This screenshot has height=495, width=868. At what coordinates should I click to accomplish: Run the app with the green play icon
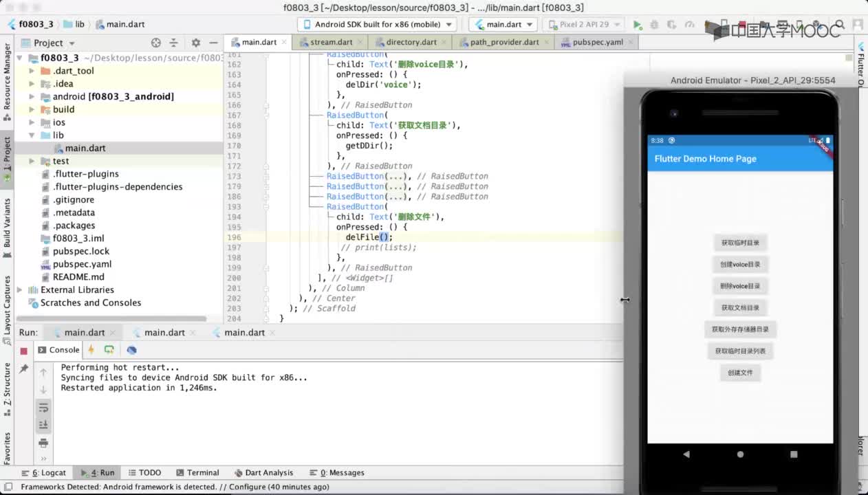click(x=638, y=25)
